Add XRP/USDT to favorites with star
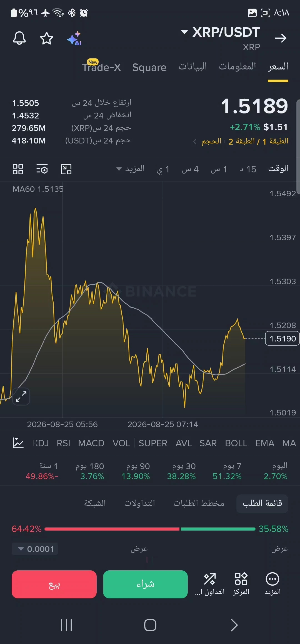This screenshot has height=644, width=300. pyautogui.click(x=46, y=38)
